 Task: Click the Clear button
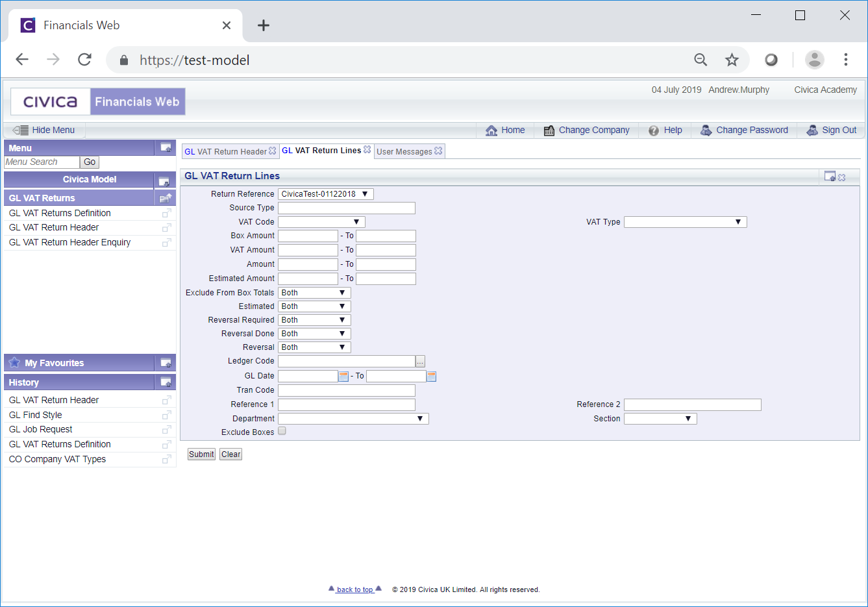[x=230, y=454]
